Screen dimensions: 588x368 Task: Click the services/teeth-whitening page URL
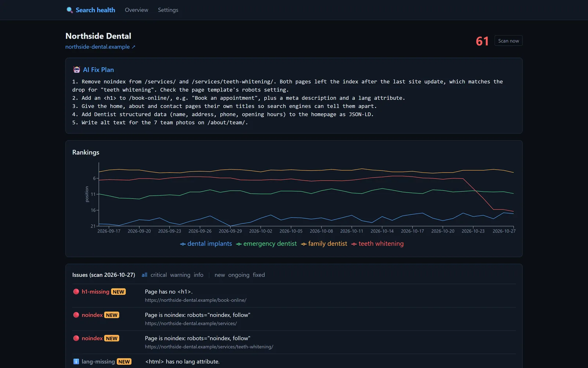[209, 347]
